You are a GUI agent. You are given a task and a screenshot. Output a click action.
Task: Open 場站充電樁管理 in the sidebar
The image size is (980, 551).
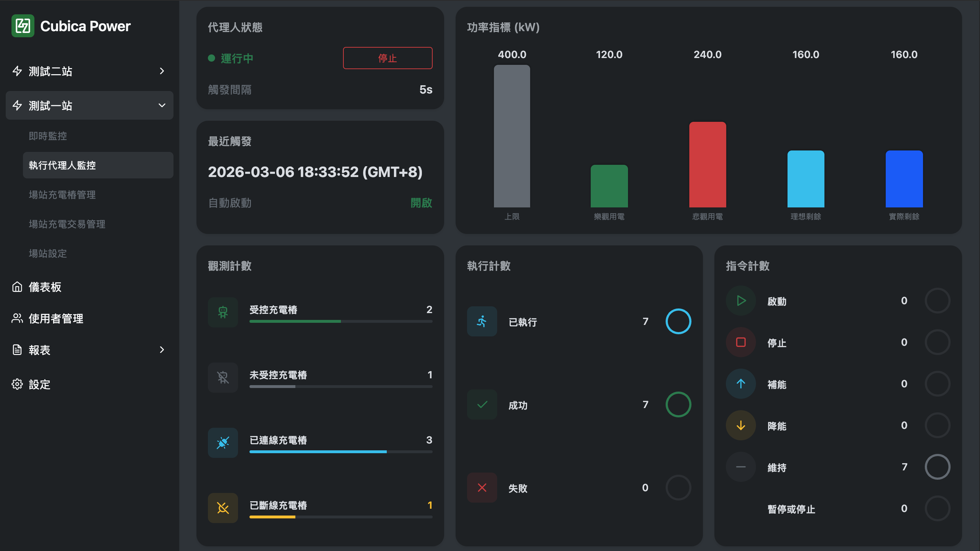(x=62, y=195)
